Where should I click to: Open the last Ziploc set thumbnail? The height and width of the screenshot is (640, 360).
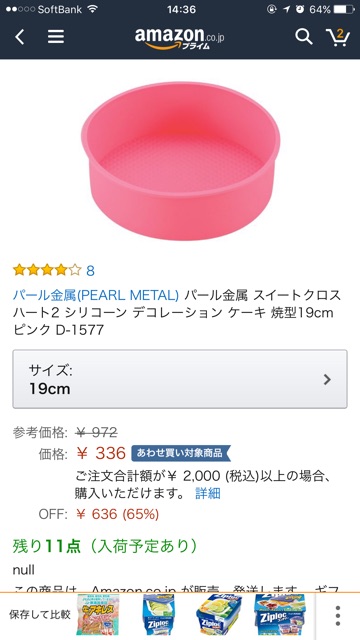pos(279,615)
